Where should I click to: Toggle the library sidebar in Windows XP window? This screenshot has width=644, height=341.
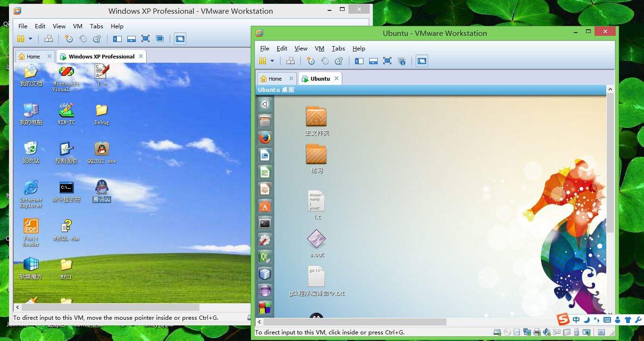tap(117, 39)
